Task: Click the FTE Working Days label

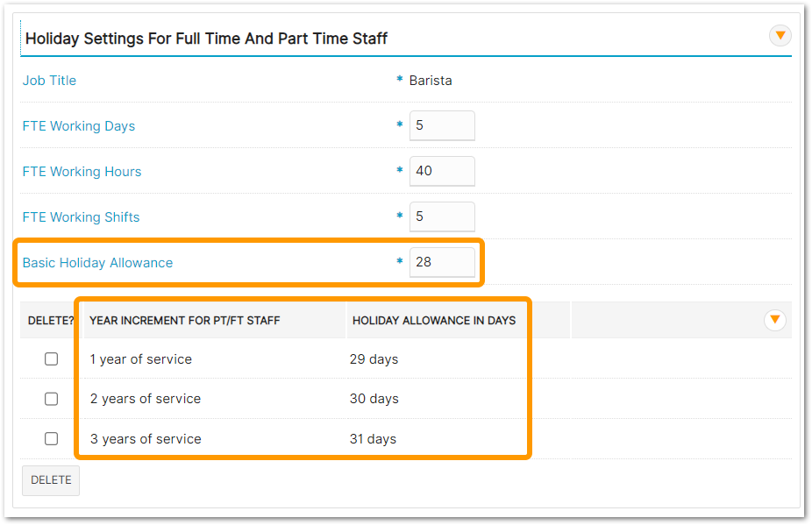Action: [x=79, y=126]
